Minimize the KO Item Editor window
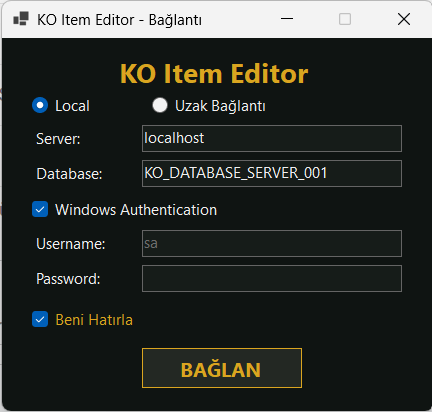Viewport: 432px width, 412px height. coord(287,19)
